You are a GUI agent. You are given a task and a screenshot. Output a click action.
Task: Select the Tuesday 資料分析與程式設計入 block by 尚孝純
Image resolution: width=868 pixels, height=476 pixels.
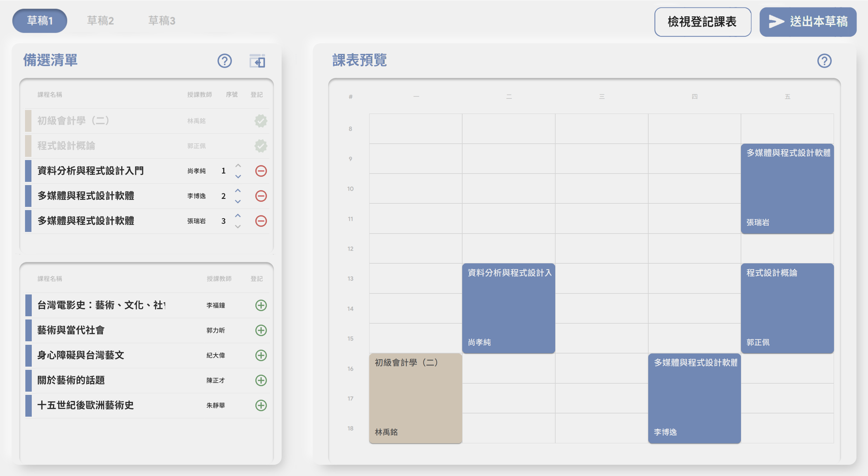pos(508,308)
